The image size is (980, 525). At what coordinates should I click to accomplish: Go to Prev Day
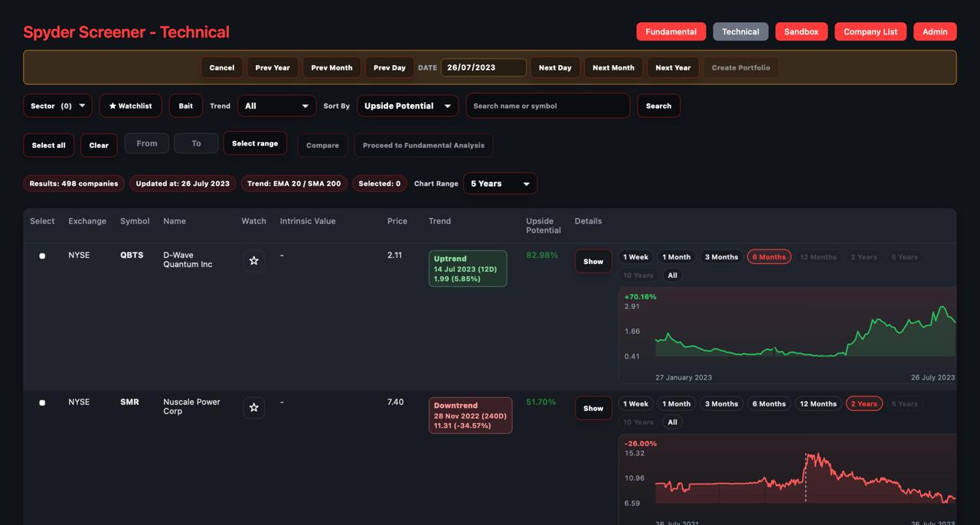(390, 67)
